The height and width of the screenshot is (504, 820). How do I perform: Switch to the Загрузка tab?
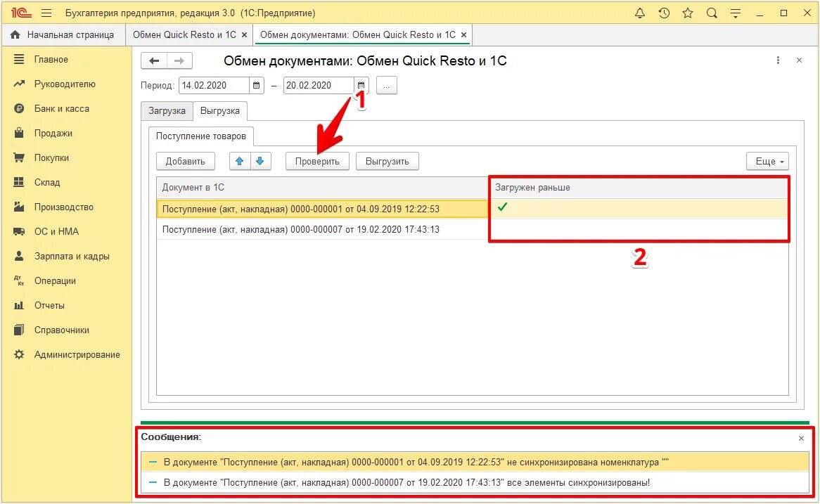[x=167, y=111]
